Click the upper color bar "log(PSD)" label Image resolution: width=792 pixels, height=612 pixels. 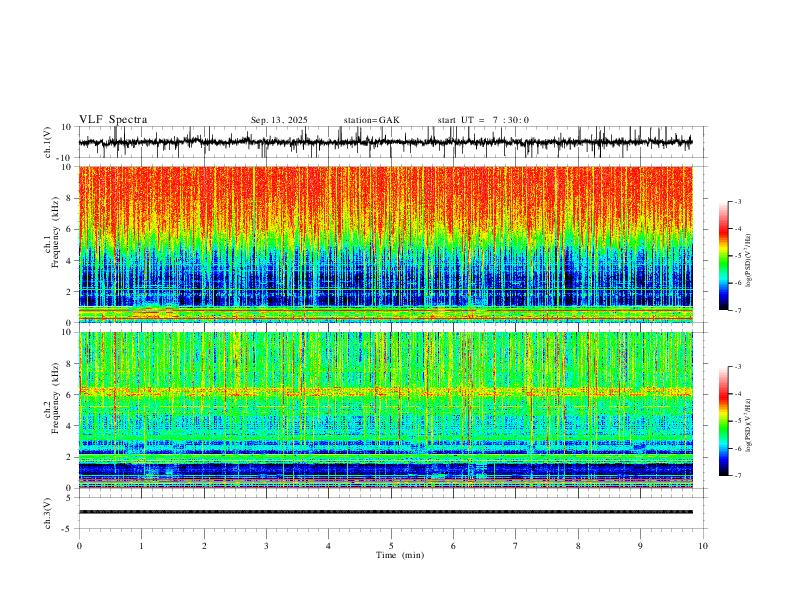coord(749,260)
